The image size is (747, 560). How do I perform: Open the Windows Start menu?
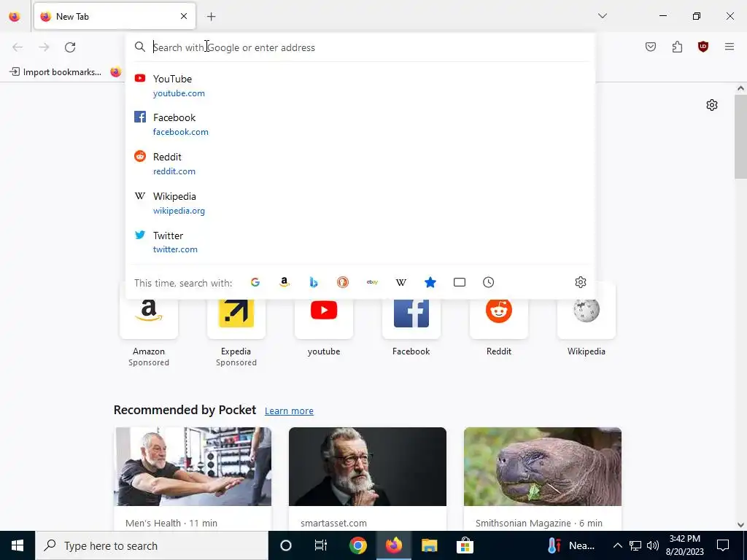pyautogui.click(x=18, y=545)
